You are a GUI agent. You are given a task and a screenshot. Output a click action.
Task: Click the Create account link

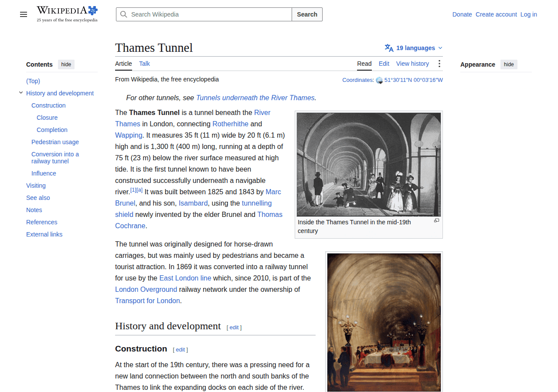tap(496, 14)
